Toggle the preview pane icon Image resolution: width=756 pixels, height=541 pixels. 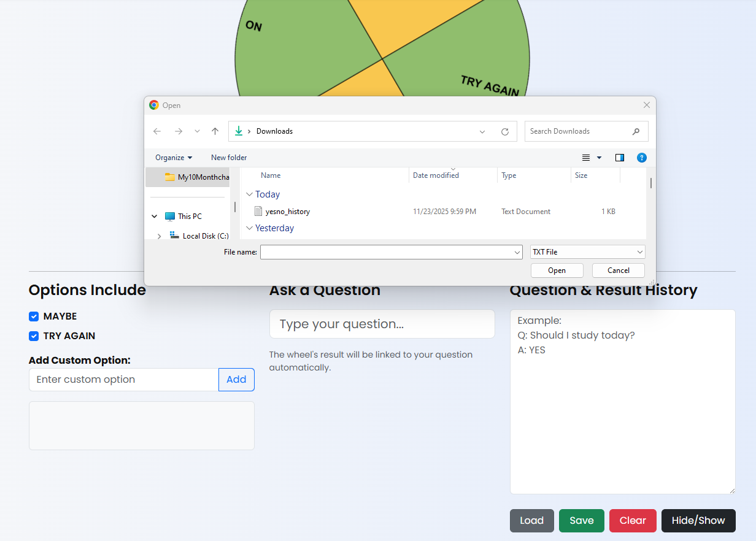coord(620,158)
